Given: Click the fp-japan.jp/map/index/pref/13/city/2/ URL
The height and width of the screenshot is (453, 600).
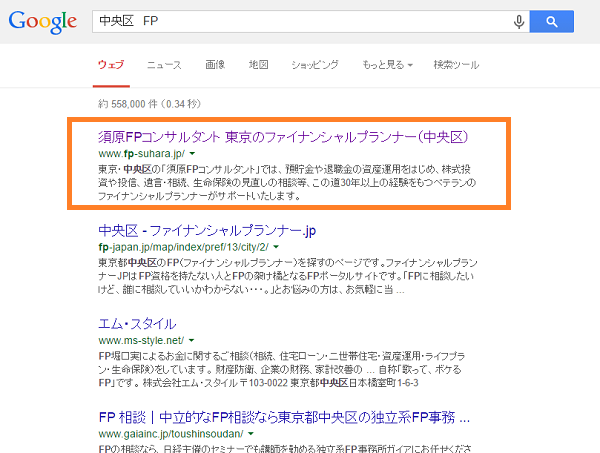Looking at the screenshot, I should (183, 247).
